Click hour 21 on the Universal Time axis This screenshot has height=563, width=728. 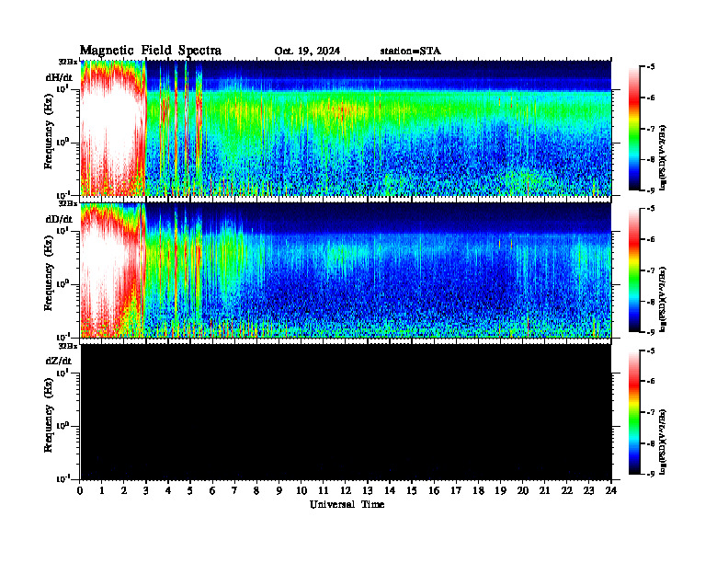pyautogui.click(x=544, y=490)
